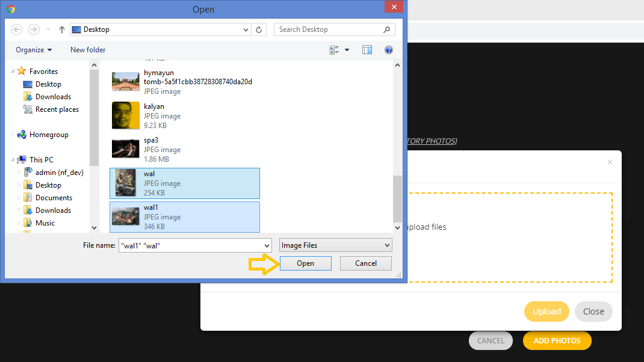Click Upload in the web page modal

point(546,311)
